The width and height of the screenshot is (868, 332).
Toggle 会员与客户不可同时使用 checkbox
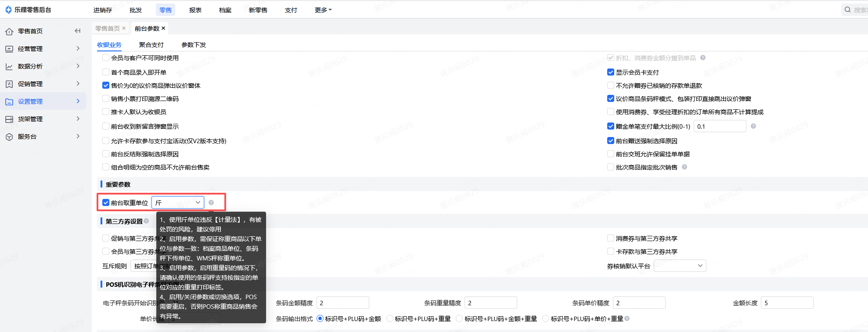point(106,58)
